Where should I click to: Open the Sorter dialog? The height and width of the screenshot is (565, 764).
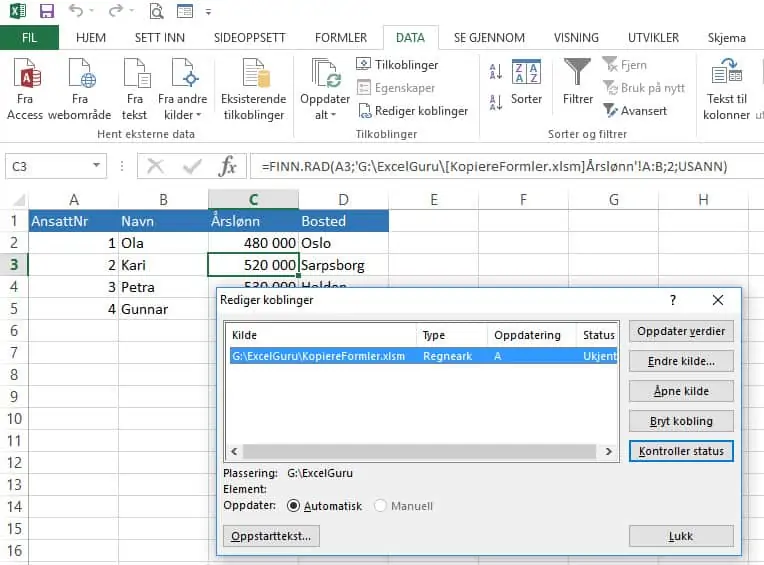tap(526, 82)
